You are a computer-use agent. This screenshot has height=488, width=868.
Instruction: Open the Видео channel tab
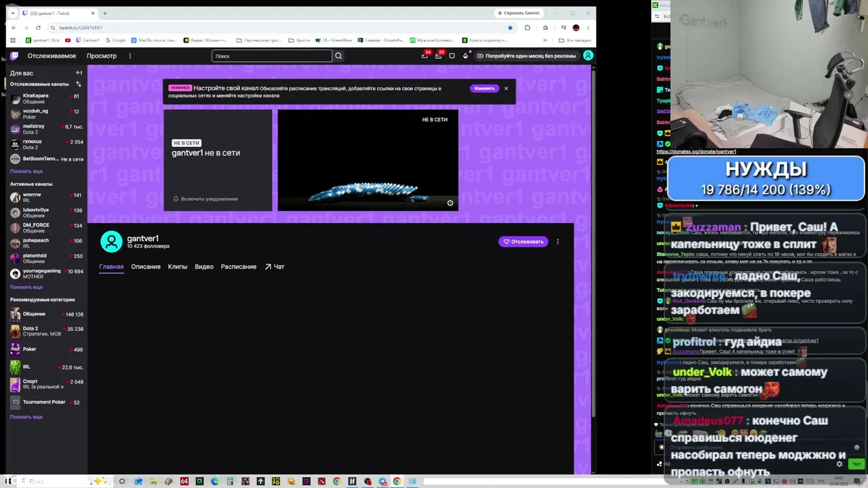click(x=204, y=266)
